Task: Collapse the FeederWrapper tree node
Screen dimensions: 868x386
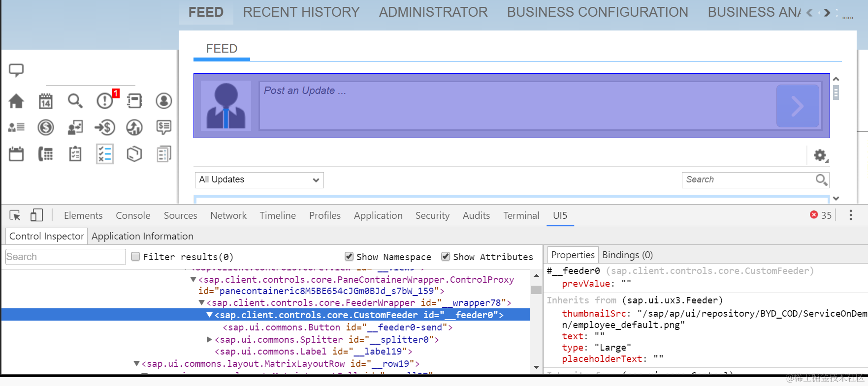Action: [x=201, y=303]
